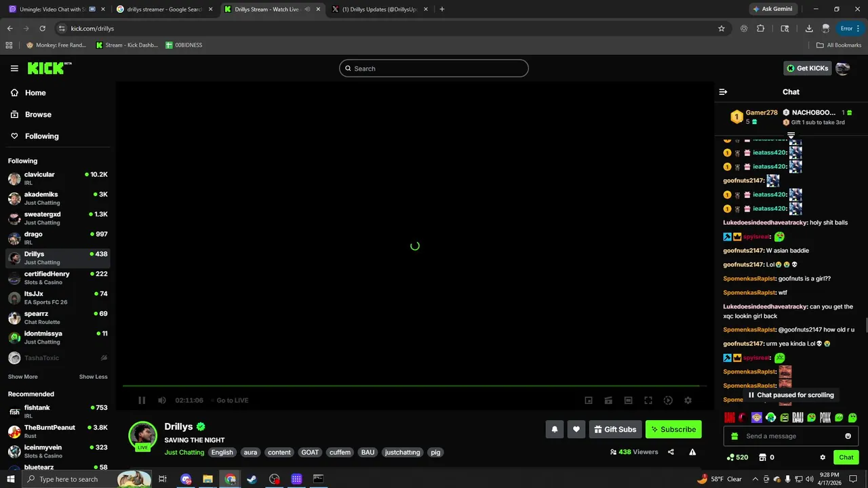Expand the gift leaderboard handle
Screen dimensions: 868x488
[791, 136]
